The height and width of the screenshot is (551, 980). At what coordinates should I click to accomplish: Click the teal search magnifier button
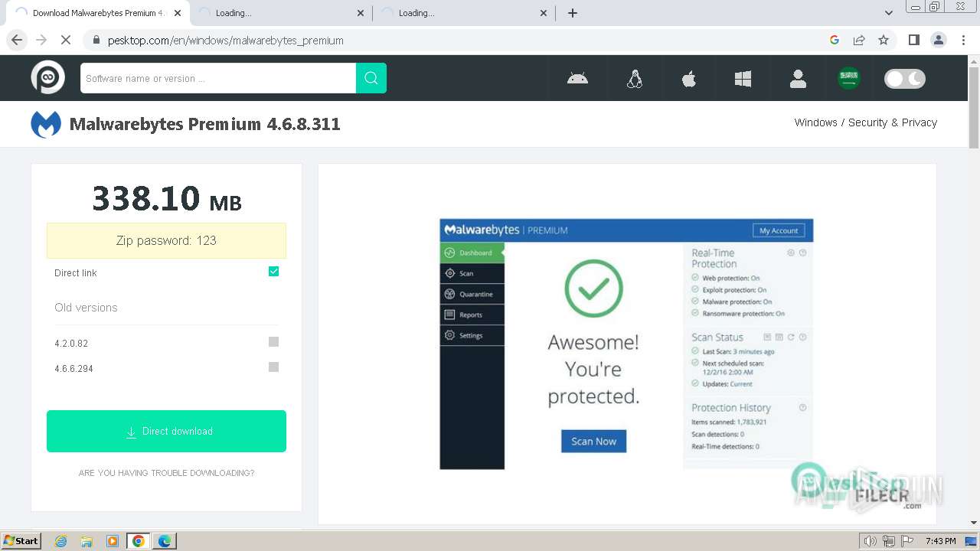371,78
